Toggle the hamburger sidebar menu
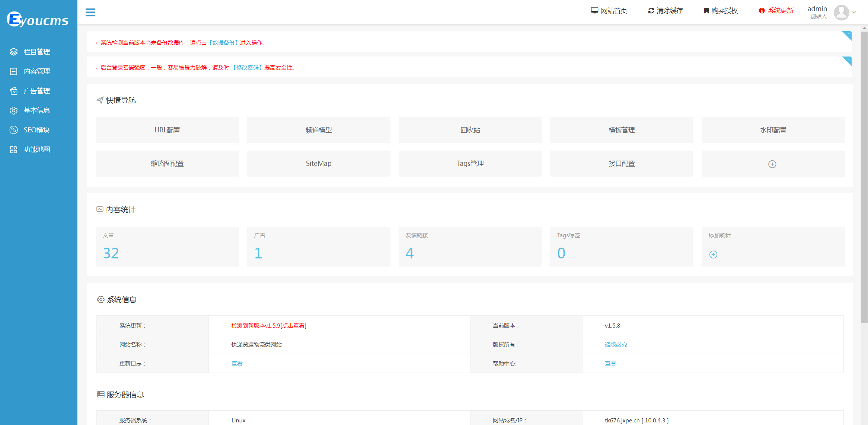The width and height of the screenshot is (868, 425). click(x=90, y=12)
